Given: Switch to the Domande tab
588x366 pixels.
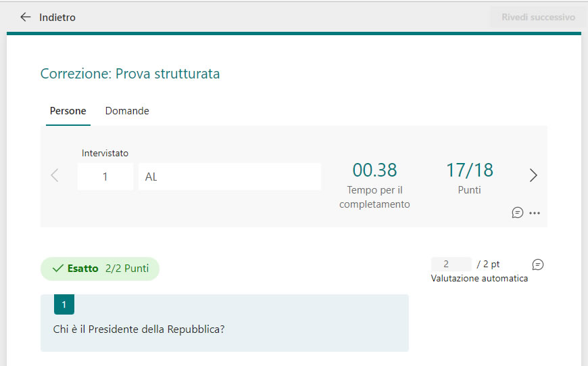Looking at the screenshot, I should [127, 111].
